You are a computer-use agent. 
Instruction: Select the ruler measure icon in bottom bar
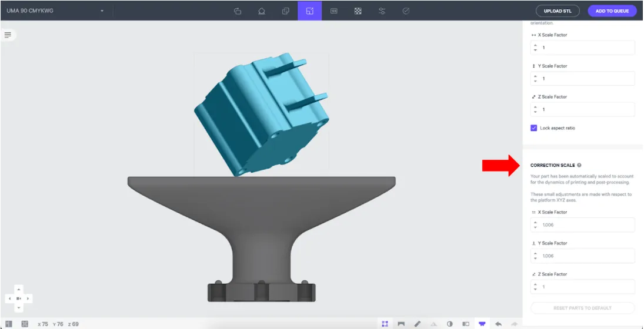click(418, 324)
